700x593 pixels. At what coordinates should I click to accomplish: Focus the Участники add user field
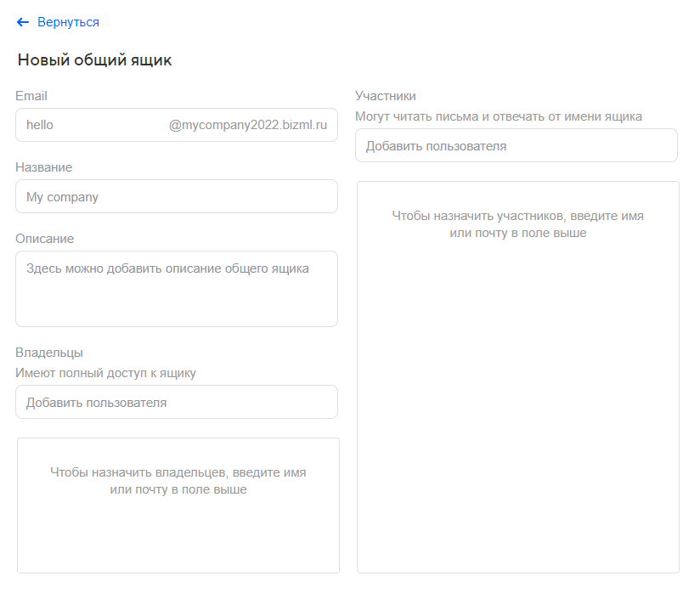(x=516, y=145)
